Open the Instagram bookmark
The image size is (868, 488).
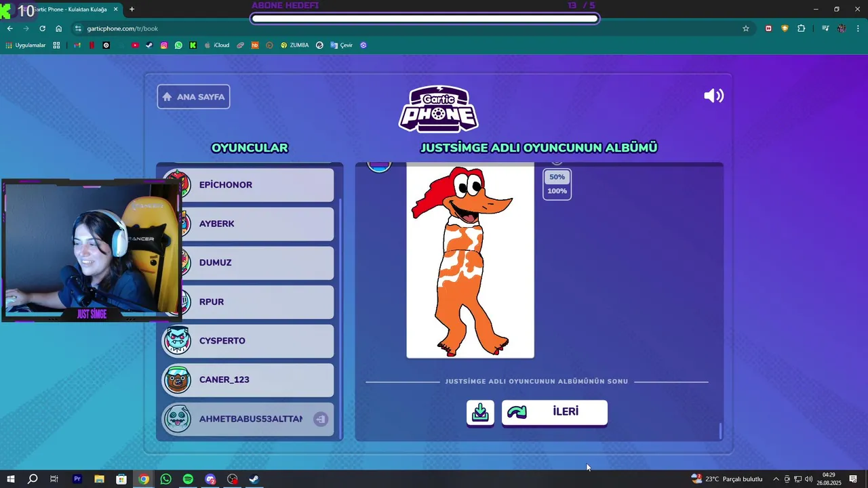(x=164, y=45)
